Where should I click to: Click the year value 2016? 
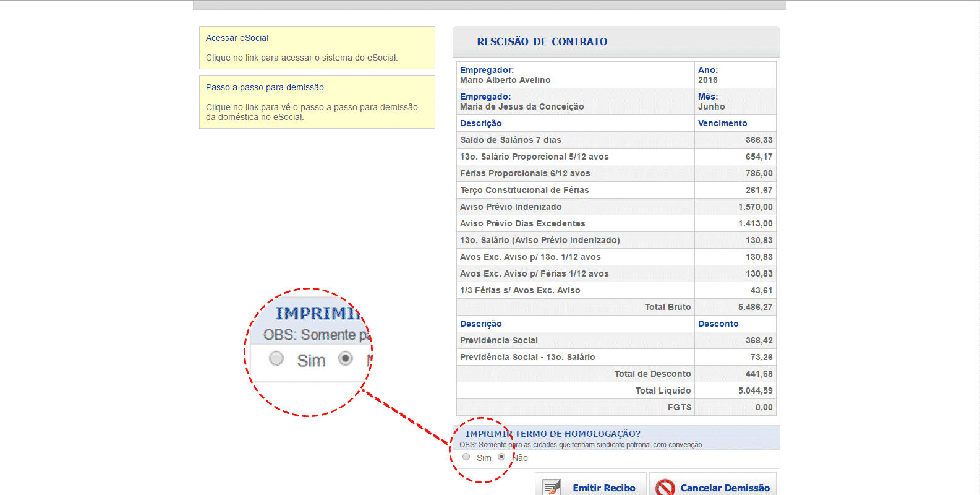(708, 80)
